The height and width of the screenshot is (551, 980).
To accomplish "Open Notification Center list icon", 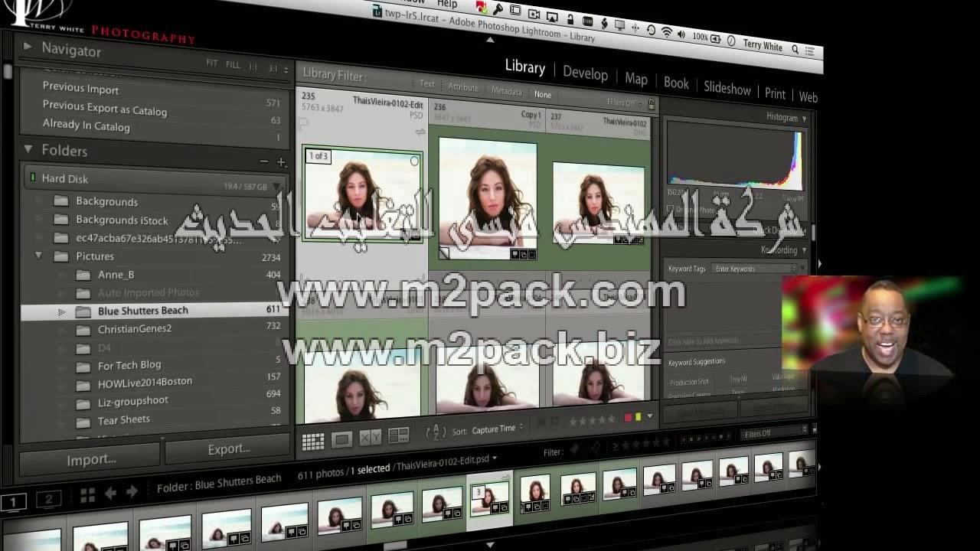I will [812, 51].
